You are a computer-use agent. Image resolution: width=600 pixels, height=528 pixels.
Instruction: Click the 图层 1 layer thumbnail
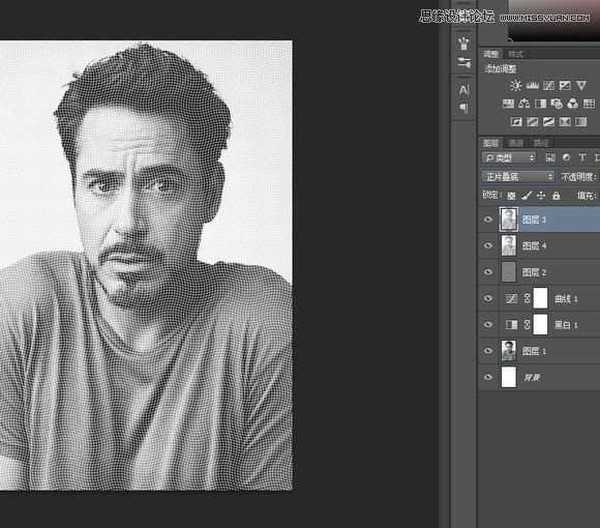coord(508,351)
